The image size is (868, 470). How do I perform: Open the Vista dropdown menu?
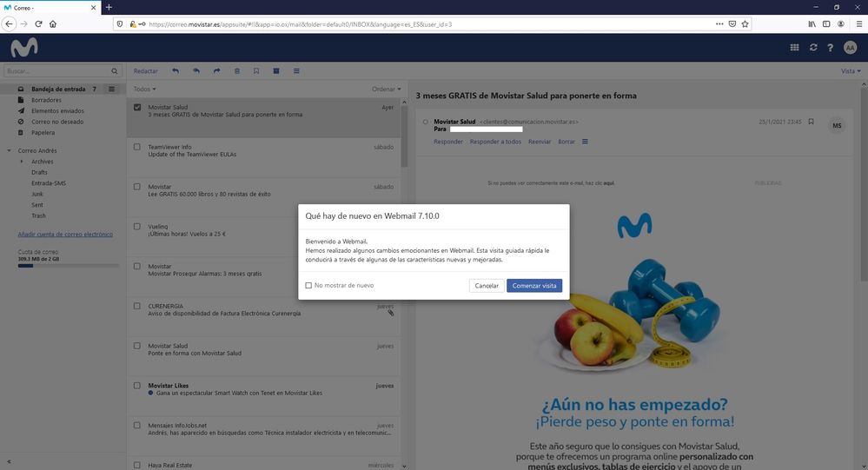click(849, 70)
